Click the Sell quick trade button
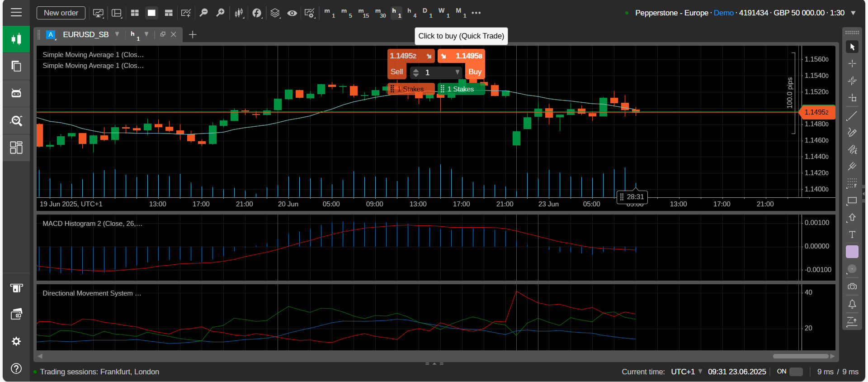Image resolution: width=868 pixels, height=382 pixels. (x=397, y=72)
